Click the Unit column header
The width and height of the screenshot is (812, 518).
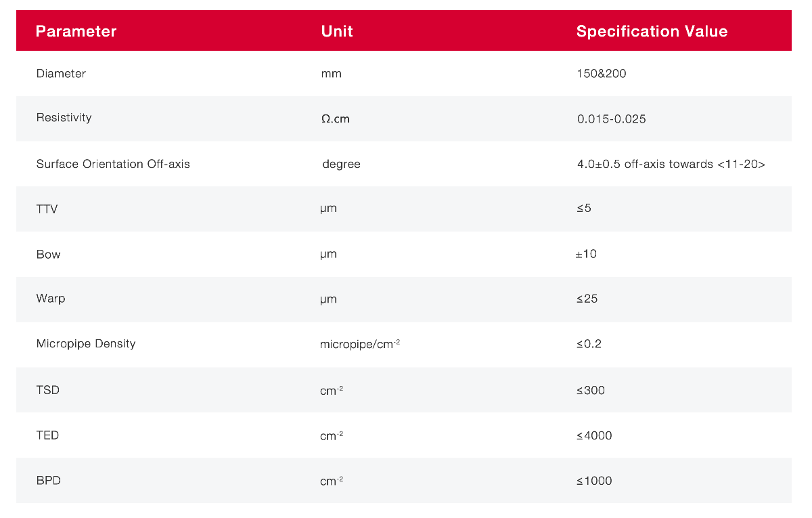[337, 31]
